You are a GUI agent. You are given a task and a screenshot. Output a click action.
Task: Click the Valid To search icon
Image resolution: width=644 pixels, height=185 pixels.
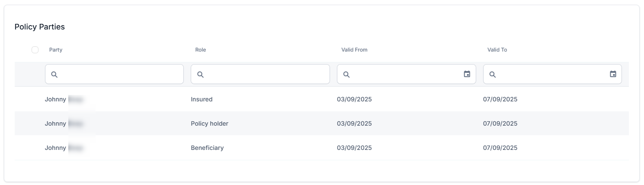click(493, 75)
